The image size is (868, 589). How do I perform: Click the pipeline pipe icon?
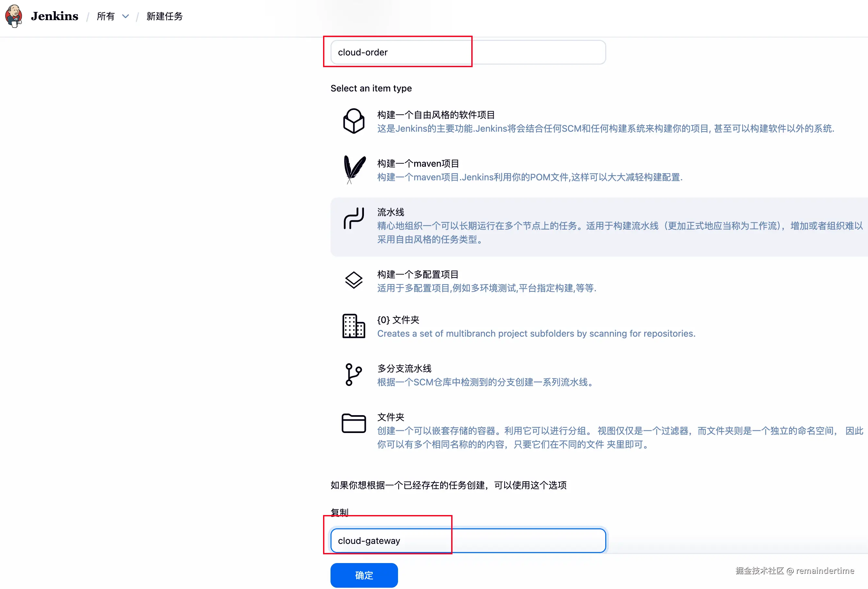click(x=353, y=218)
